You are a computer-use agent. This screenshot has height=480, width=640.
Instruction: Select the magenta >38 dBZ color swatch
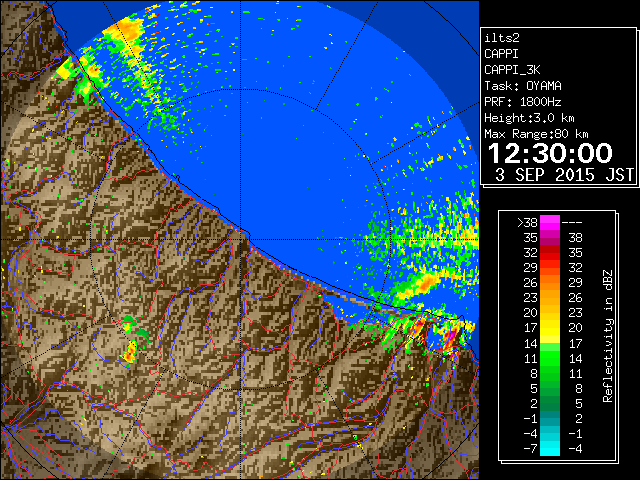(x=550, y=223)
